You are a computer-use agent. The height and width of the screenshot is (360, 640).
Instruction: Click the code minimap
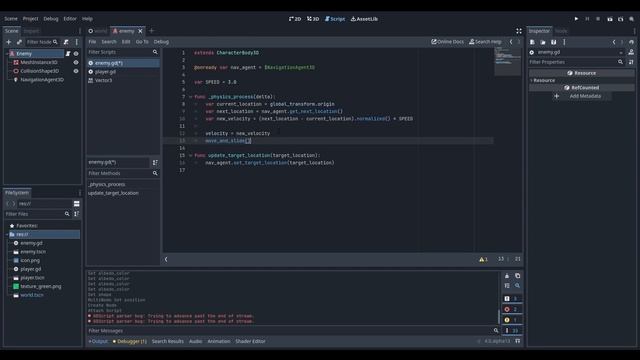pyautogui.click(x=507, y=61)
